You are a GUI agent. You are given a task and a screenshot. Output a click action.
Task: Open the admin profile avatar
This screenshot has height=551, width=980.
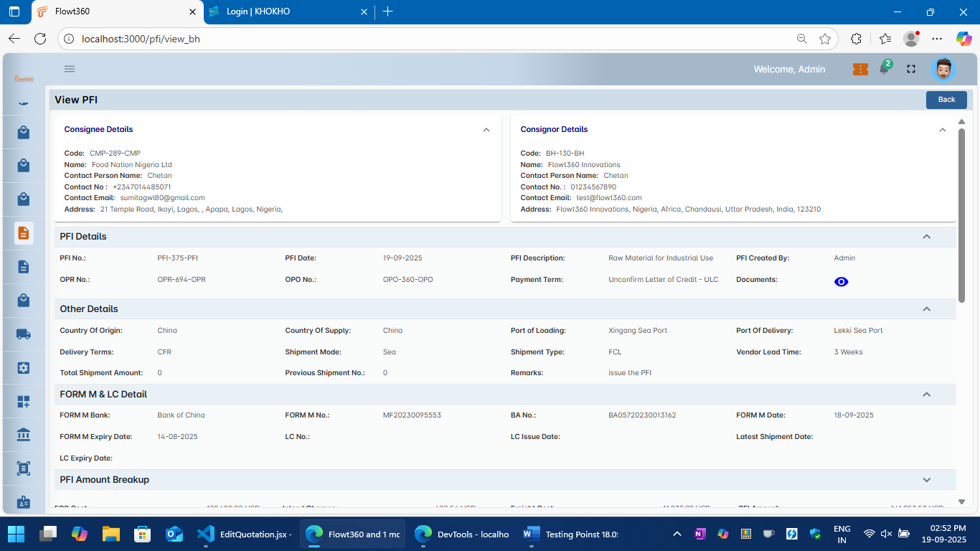pos(943,70)
